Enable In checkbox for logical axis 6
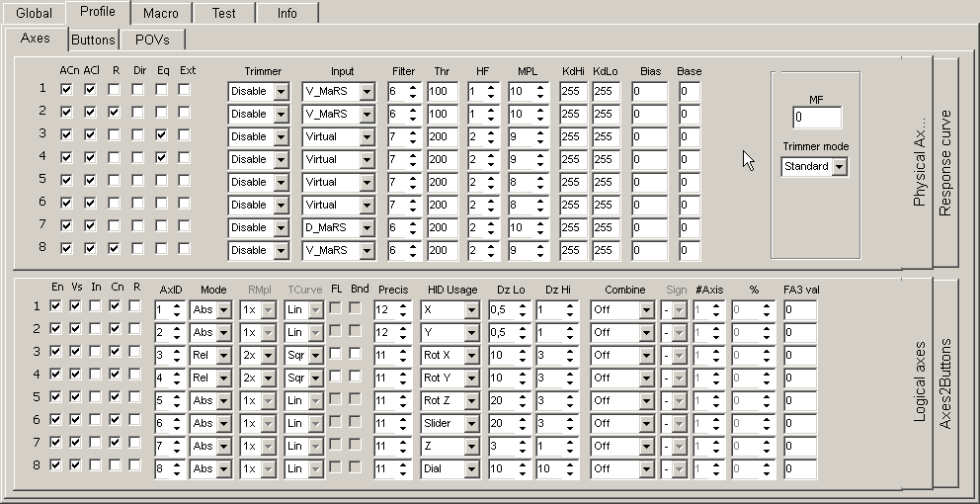980x504 pixels. click(x=95, y=419)
